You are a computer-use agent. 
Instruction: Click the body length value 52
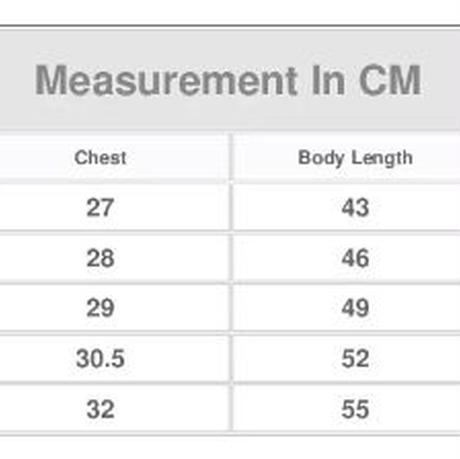(355, 358)
